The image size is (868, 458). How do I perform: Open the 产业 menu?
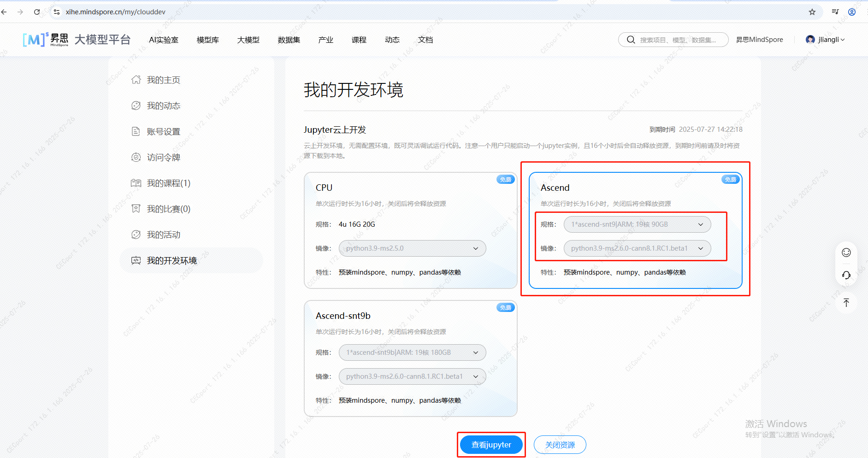click(326, 40)
